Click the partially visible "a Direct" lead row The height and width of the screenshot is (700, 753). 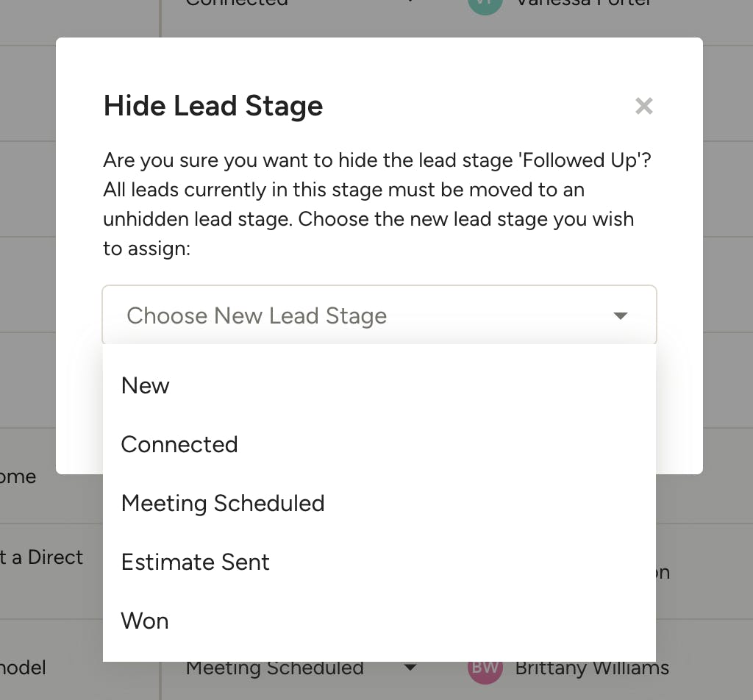tap(41, 557)
